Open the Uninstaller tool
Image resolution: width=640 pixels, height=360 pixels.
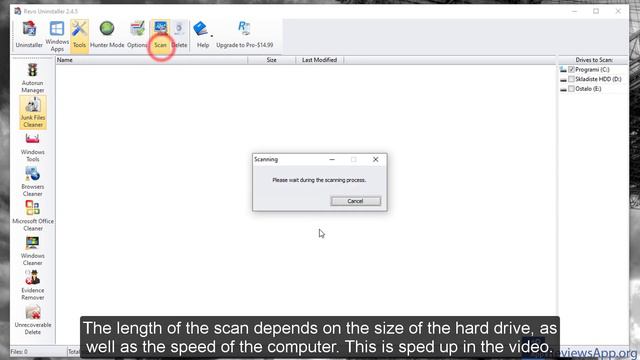point(29,36)
